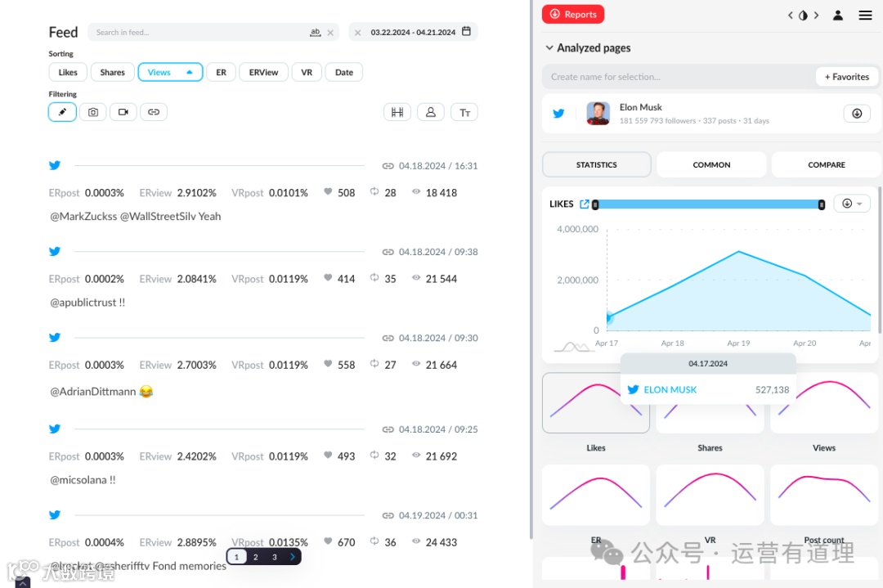Clear the feed search with X
Image resolution: width=883 pixels, height=588 pixels.
point(330,33)
